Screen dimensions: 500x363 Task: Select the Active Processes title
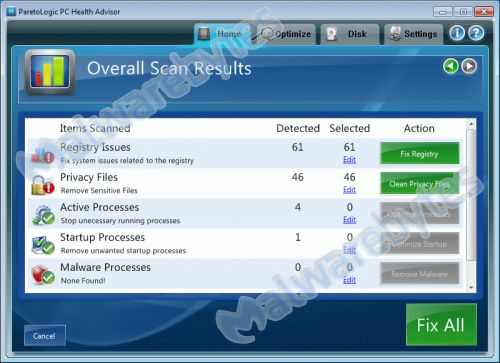(x=100, y=207)
